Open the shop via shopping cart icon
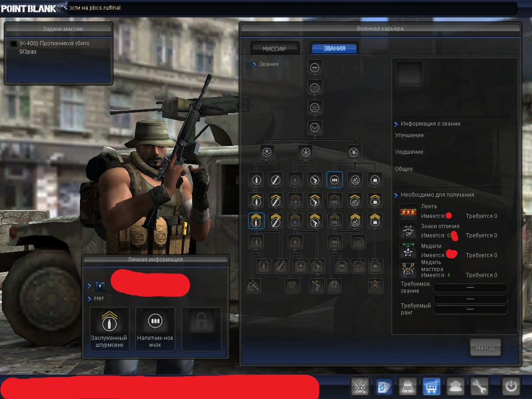 pos(431,386)
